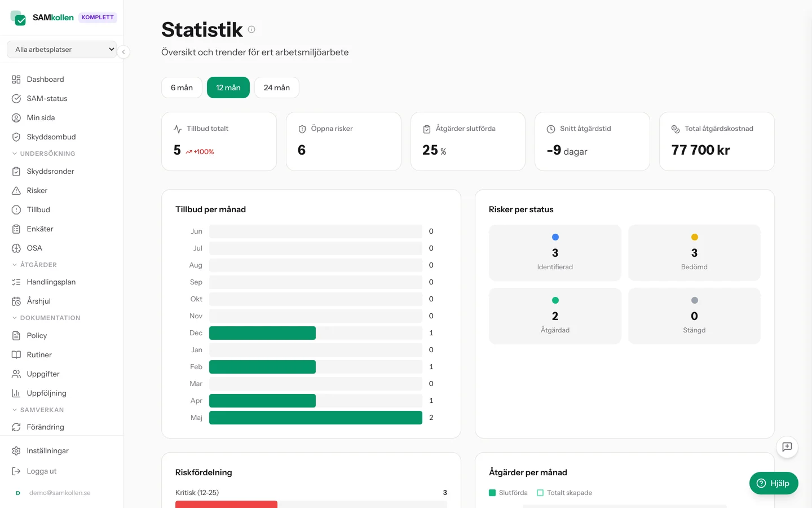Screen dimensions: 812x508
Task: Click the pulse icon on Tillbud totalt
Action: pyautogui.click(x=178, y=129)
